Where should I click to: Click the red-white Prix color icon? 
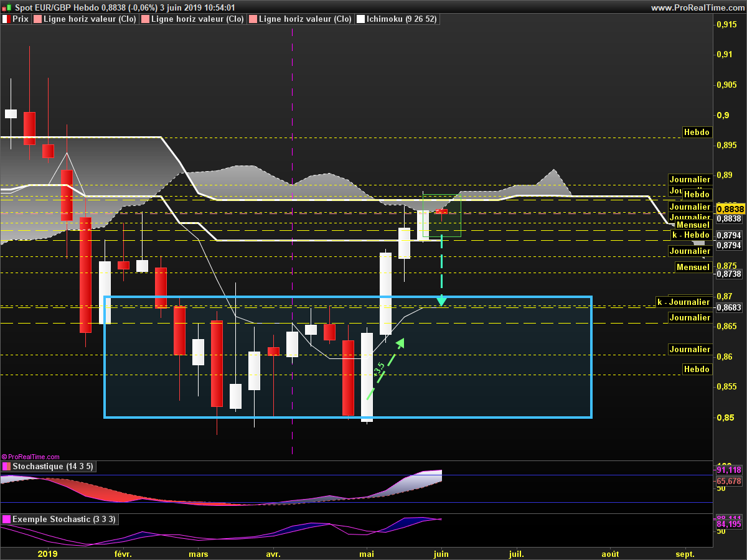click(x=6, y=19)
